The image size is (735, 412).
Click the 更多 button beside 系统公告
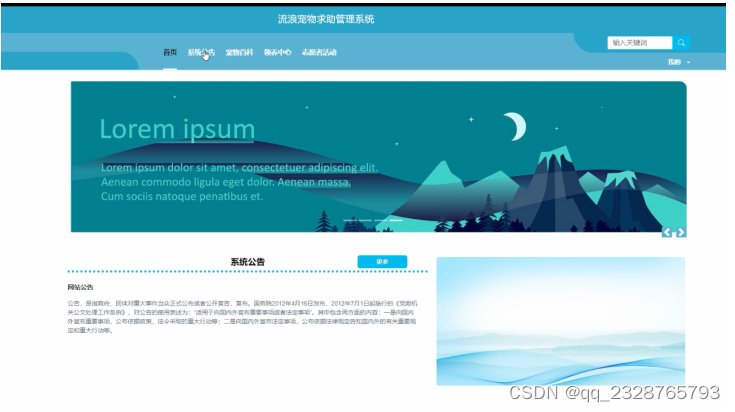coord(382,262)
